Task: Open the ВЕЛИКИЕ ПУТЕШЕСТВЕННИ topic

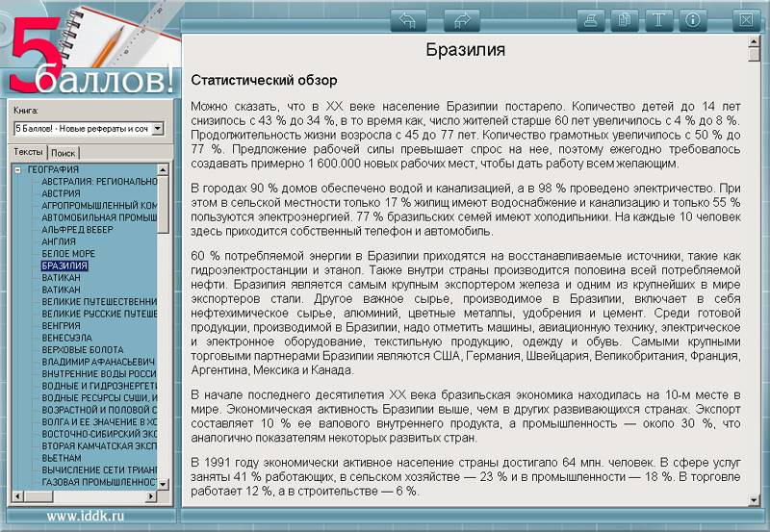Action: pyautogui.click(x=99, y=302)
